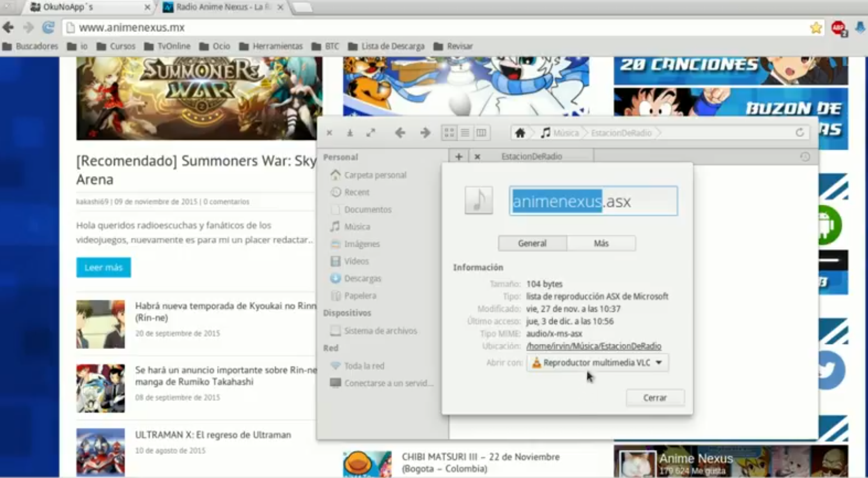
Task: Go forward in the file manager
Action: click(x=425, y=133)
